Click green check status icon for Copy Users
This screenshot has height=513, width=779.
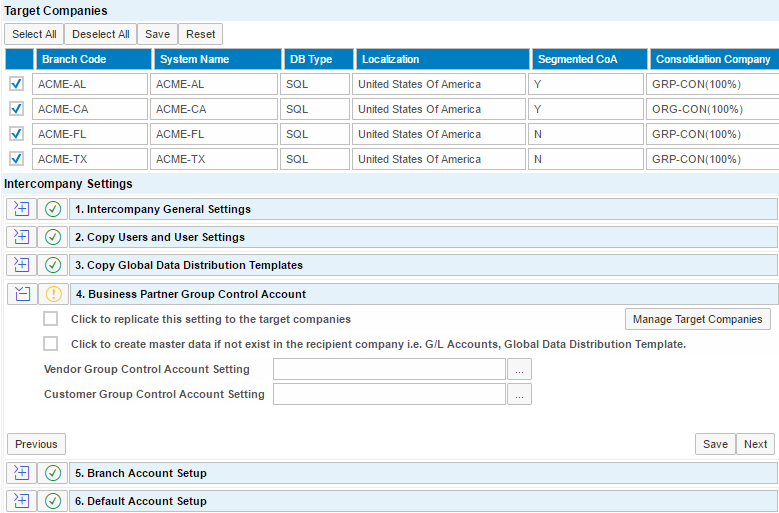(53, 237)
